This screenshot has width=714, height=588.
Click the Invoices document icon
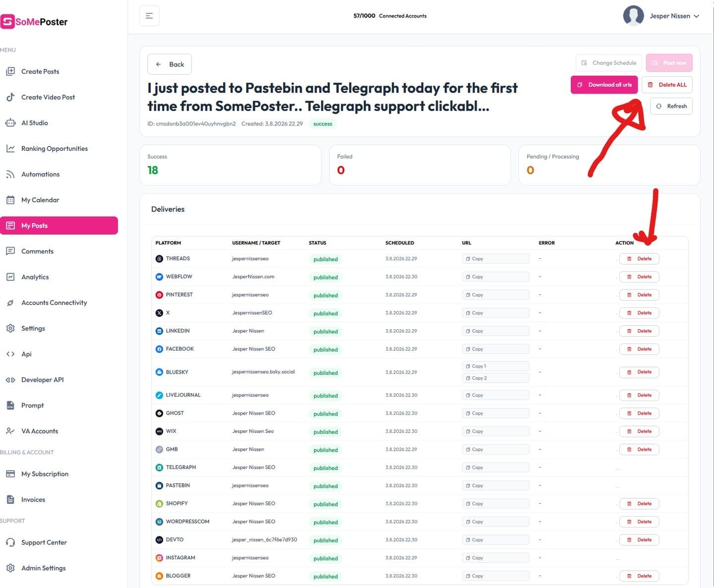coord(10,500)
